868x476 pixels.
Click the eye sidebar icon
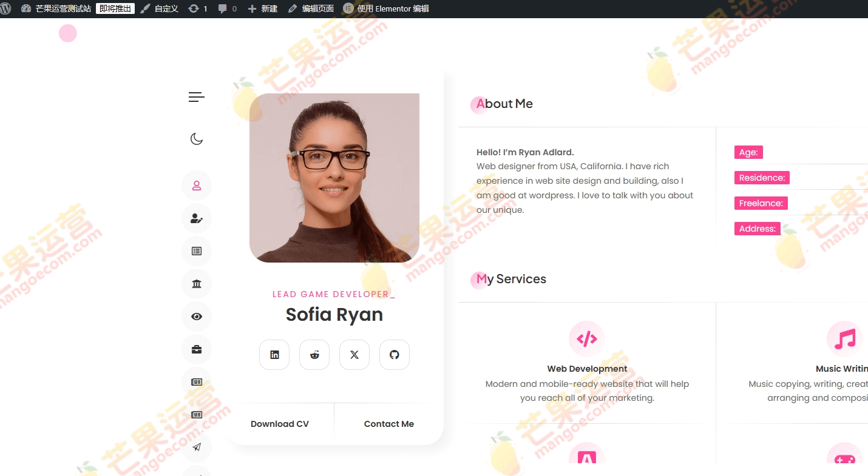[197, 317]
